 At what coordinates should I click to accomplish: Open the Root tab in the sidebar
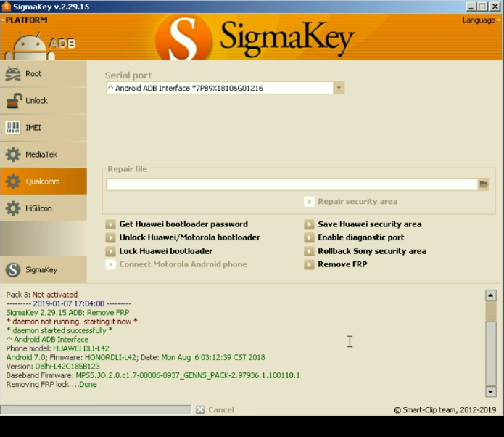coord(44,74)
